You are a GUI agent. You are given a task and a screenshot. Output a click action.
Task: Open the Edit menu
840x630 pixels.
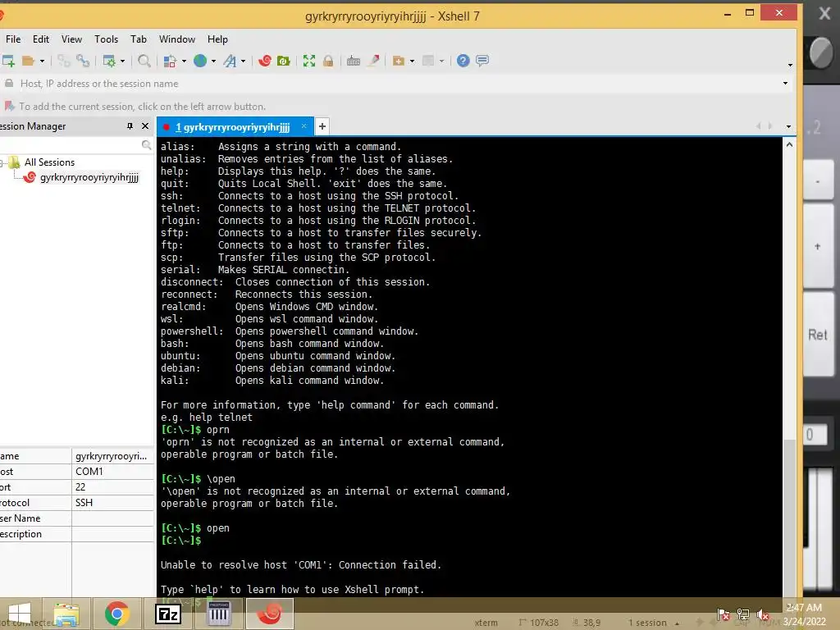[x=41, y=39]
